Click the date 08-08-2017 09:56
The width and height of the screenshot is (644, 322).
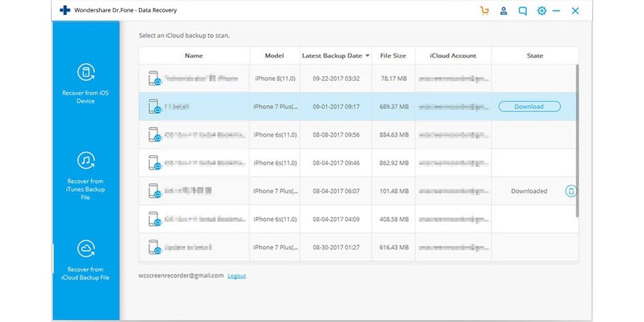coord(336,135)
